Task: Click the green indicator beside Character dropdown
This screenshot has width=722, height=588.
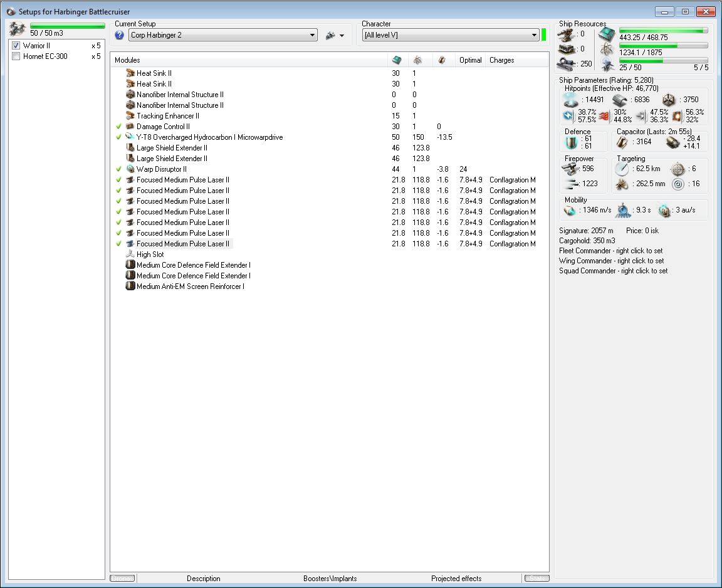Action: pos(544,34)
